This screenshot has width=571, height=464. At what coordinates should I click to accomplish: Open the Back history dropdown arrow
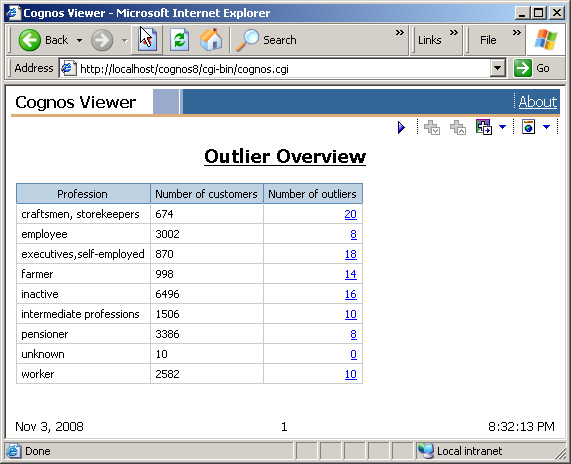(x=79, y=40)
